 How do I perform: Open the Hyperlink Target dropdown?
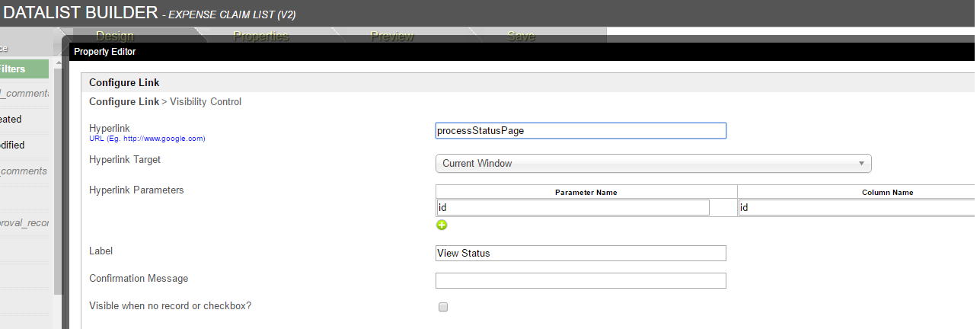coord(653,163)
